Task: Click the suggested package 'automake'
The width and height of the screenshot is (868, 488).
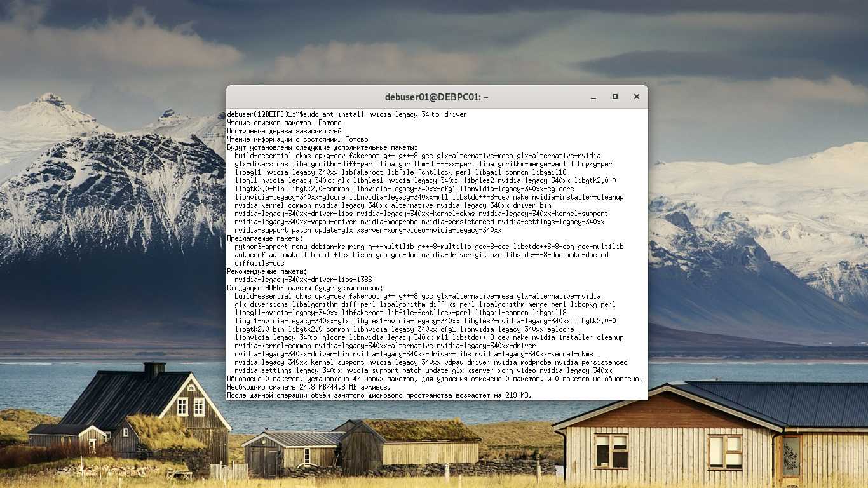Action: 284,255
